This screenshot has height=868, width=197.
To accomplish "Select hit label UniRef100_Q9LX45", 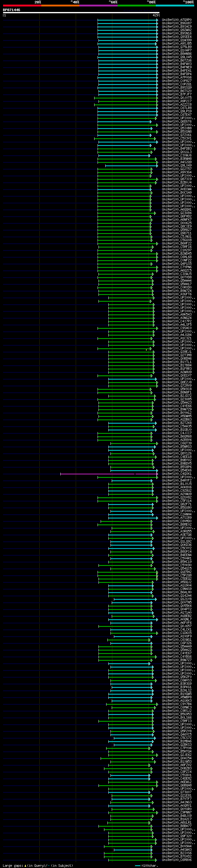I will click(176, 57).
